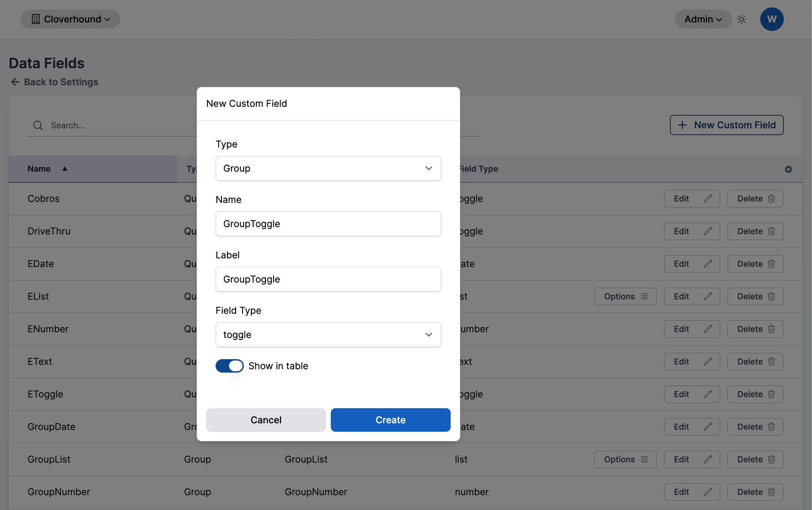
Task: Click the table settings gear icon
Action: [788, 169]
